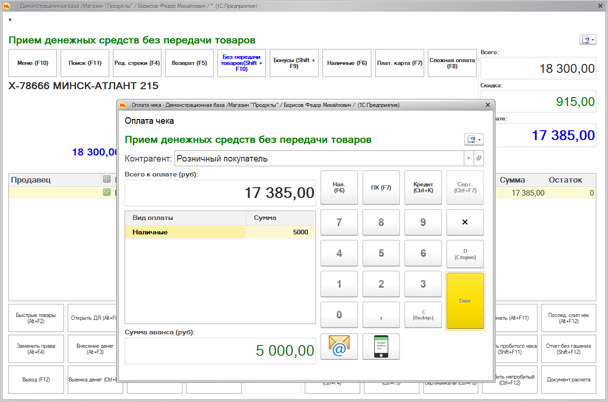Click the Всего к оплате 17 385,00 field
This screenshot has width=608, height=402.
[x=220, y=193]
